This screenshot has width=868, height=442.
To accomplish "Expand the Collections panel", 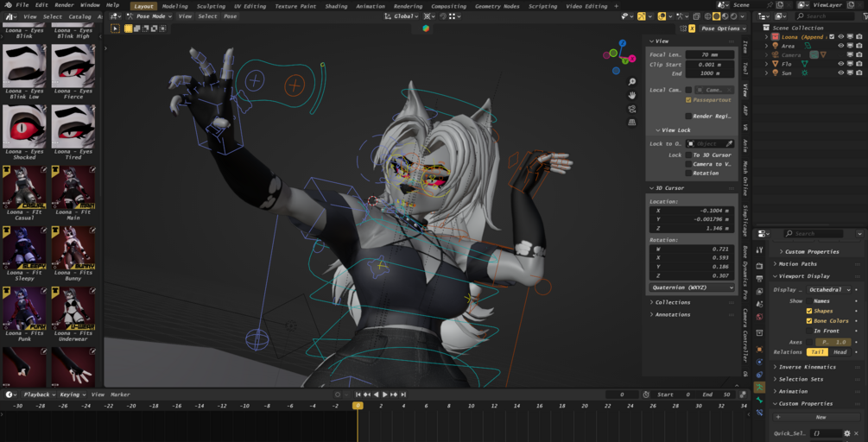I will [672, 302].
